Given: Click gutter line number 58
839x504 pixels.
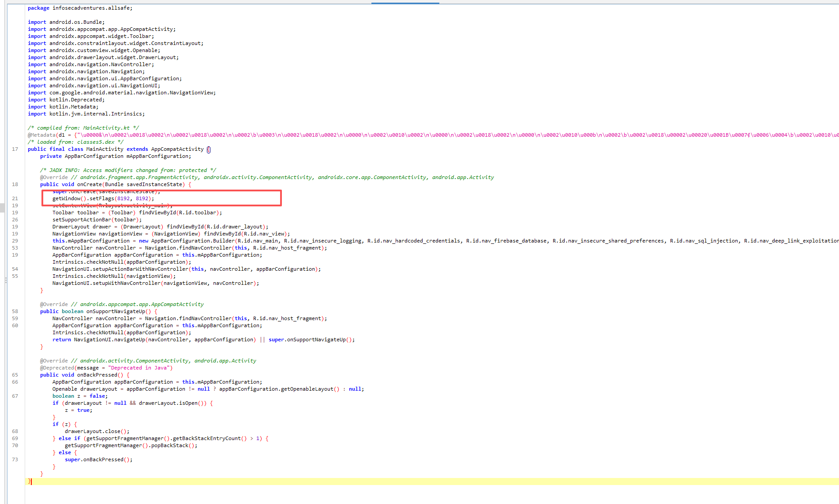Looking at the screenshot, I should [15, 311].
